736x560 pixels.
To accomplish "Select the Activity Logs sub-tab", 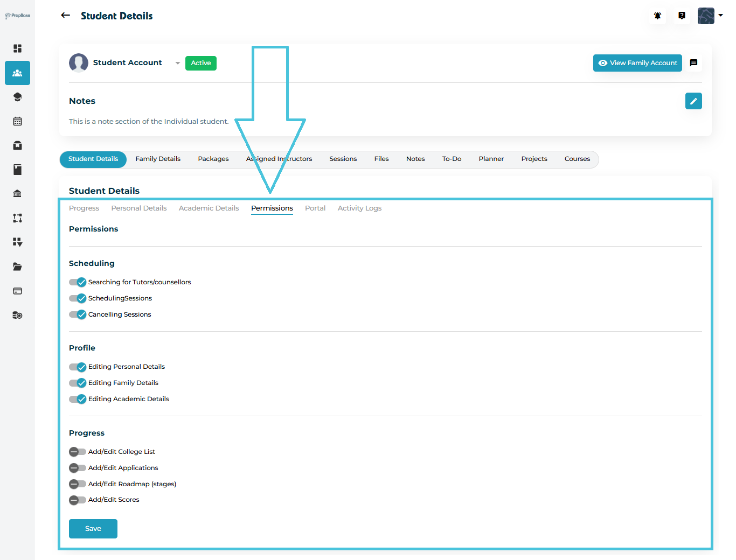I will (359, 208).
